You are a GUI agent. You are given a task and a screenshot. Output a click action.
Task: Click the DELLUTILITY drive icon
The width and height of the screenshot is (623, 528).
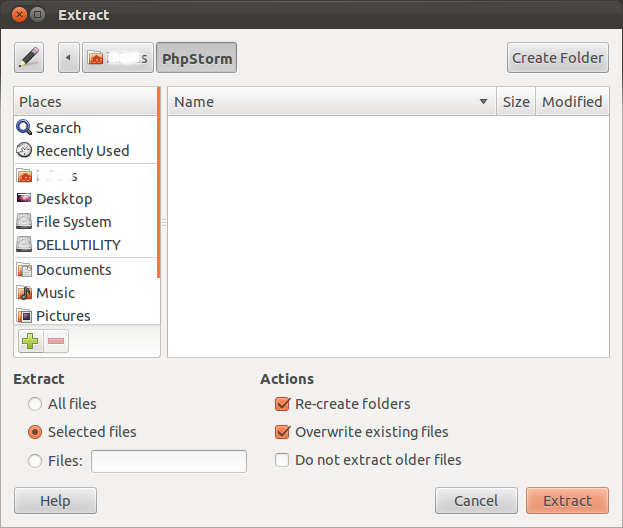[24, 244]
